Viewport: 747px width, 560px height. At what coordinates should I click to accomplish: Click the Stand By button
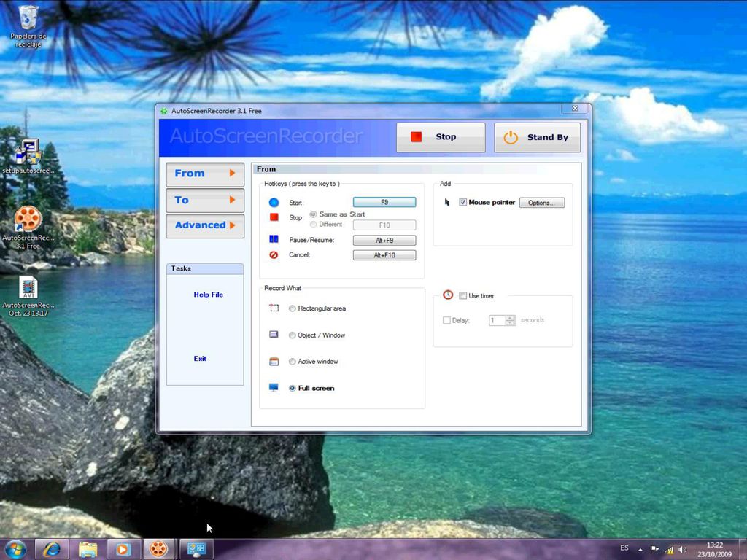coord(537,137)
